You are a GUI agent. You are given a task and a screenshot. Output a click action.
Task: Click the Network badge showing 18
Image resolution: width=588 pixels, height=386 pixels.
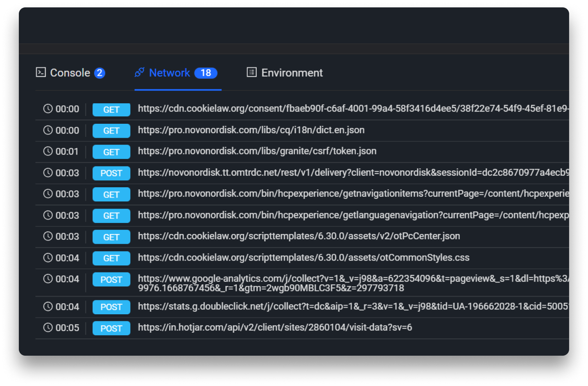point(206,73)
